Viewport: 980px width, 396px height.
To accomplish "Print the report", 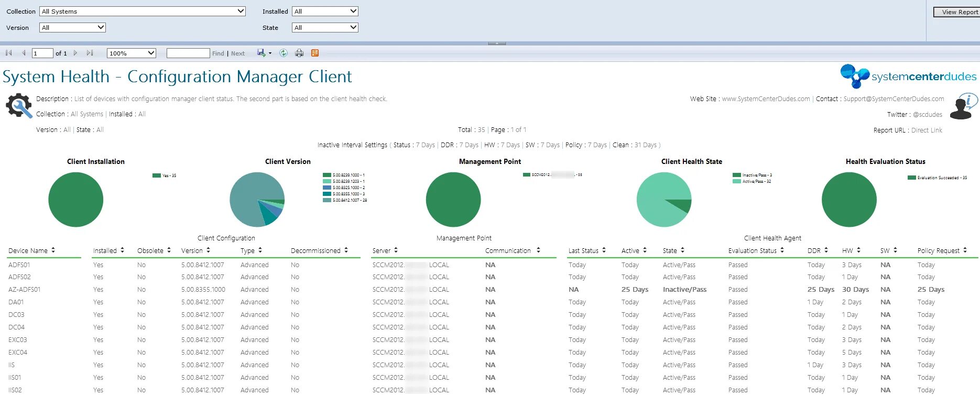I will [299, 53].
